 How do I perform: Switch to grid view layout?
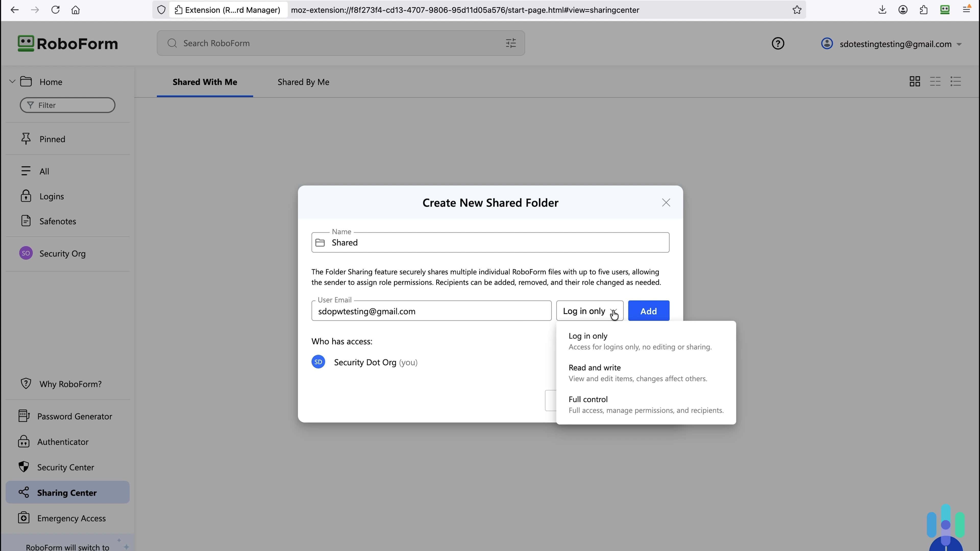pos(915,81)
